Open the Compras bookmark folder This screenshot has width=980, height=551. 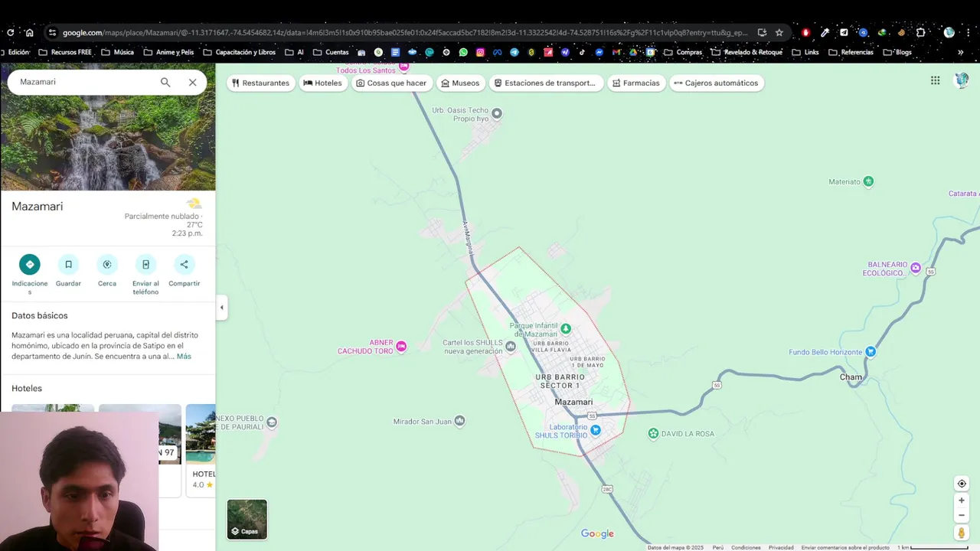click(683, 52)
